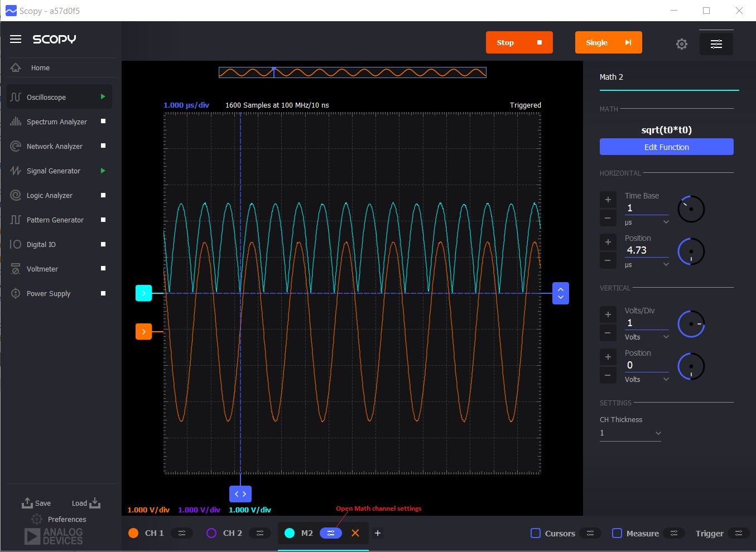Open Measure settings icon
Screen dimensions: 756x552
(x=674, y=533)
